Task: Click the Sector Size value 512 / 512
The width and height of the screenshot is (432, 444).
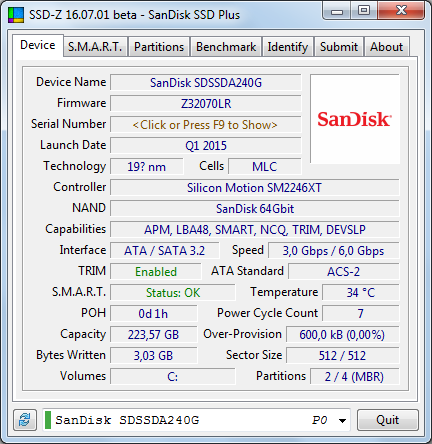Action: point(342,356)
